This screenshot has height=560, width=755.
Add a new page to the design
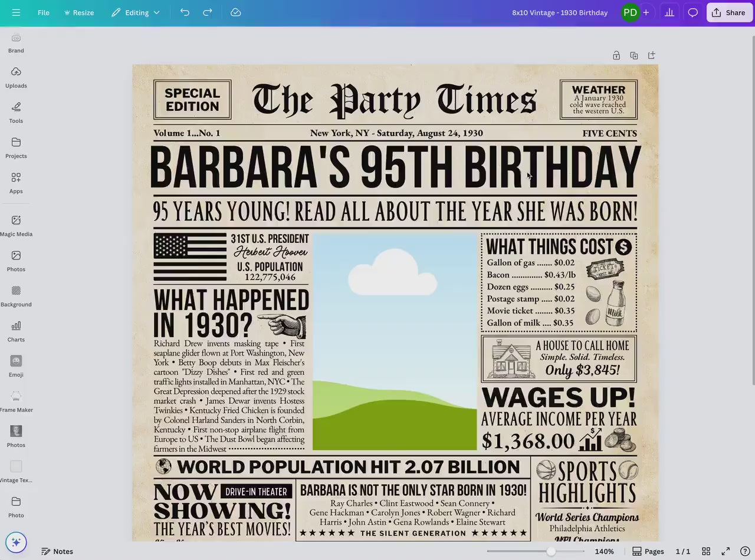pyautogui.click(x=652, y=55)
